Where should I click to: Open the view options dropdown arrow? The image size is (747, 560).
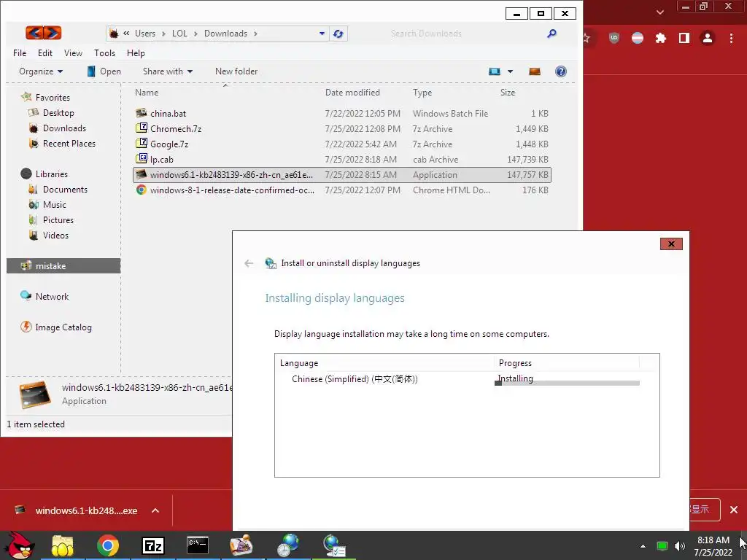[x=510, y=71]
